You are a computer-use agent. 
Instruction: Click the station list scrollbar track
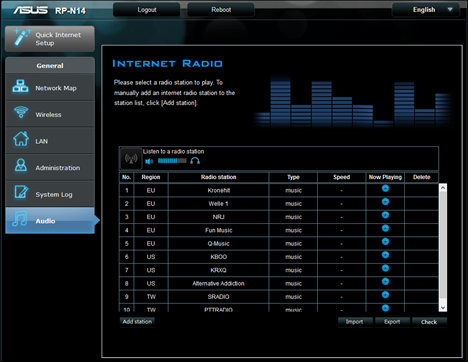pos(443,248)
